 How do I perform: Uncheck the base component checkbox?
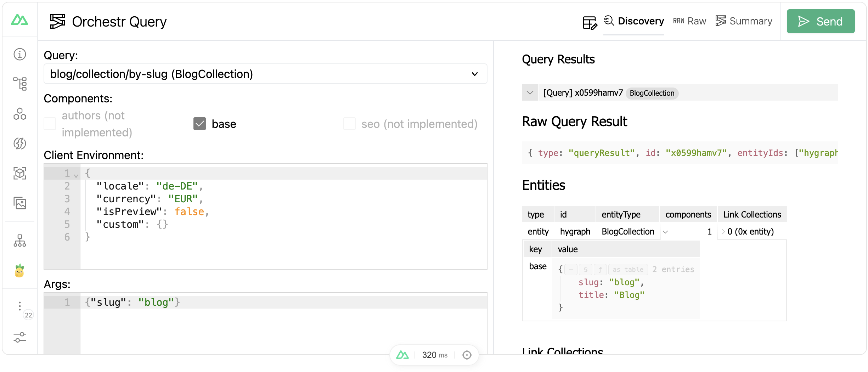[x=199, y=124]
